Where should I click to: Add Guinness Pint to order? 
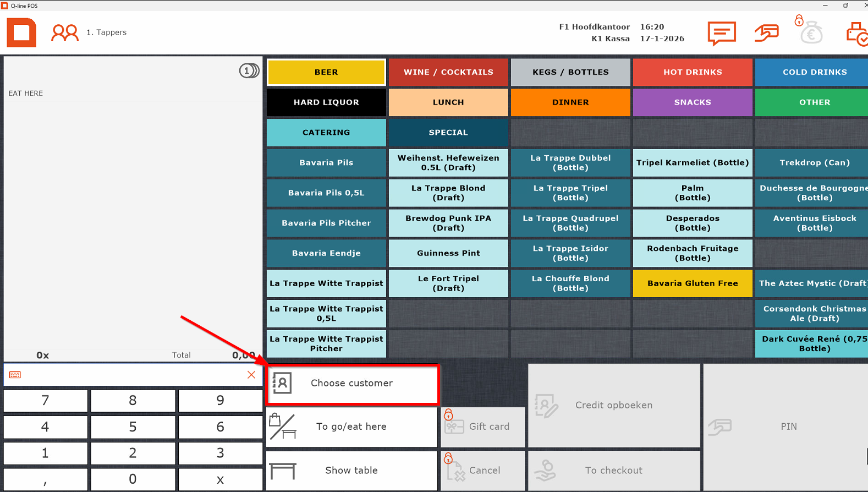448,253
